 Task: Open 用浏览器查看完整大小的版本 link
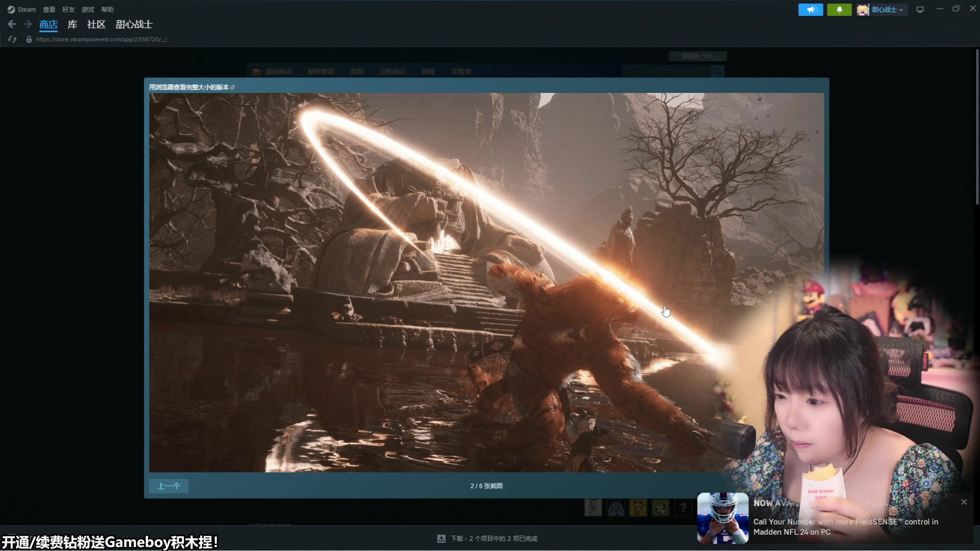point(191,87)
